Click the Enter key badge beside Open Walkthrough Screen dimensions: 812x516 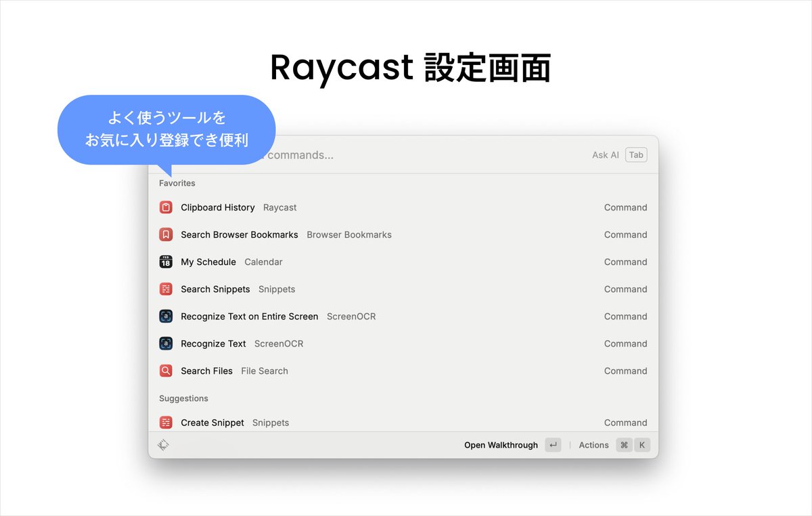point(553,445)
